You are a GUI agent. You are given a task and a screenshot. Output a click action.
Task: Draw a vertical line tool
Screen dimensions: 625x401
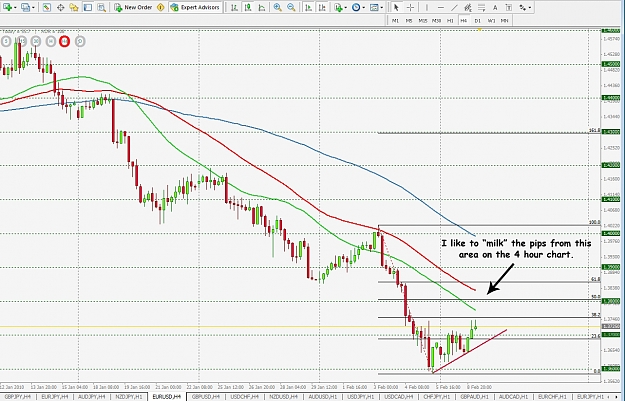[x=426, y=7]
